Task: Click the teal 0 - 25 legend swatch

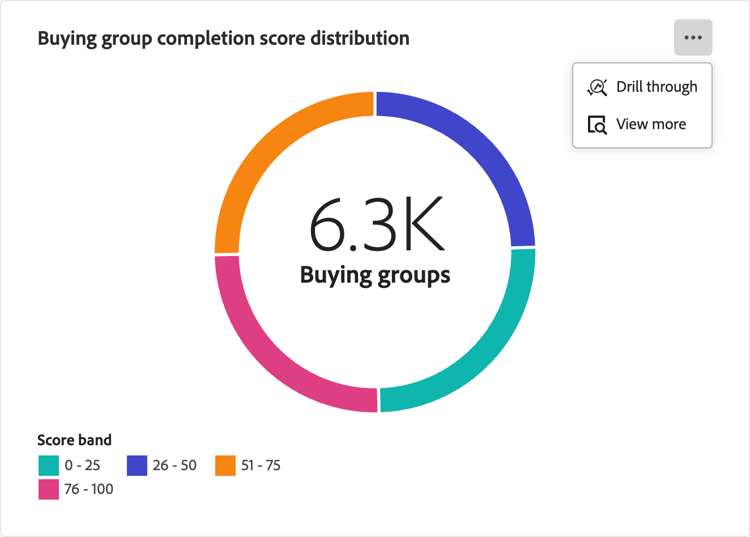Action: [48, 466]
